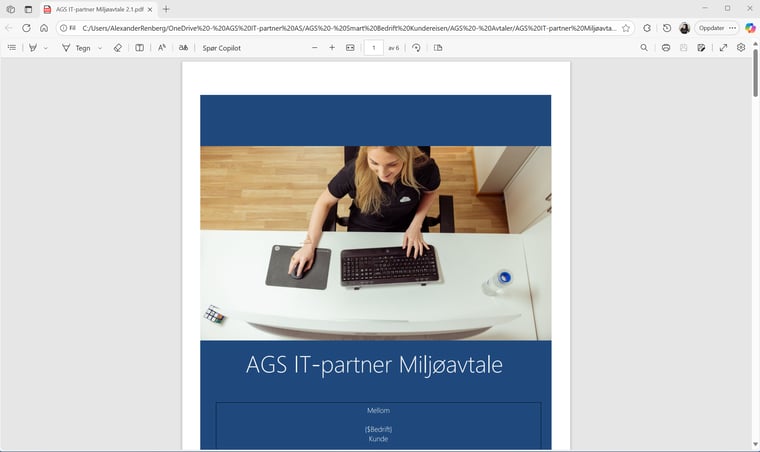Click the page number input field
760x452 pixels.
374,48
